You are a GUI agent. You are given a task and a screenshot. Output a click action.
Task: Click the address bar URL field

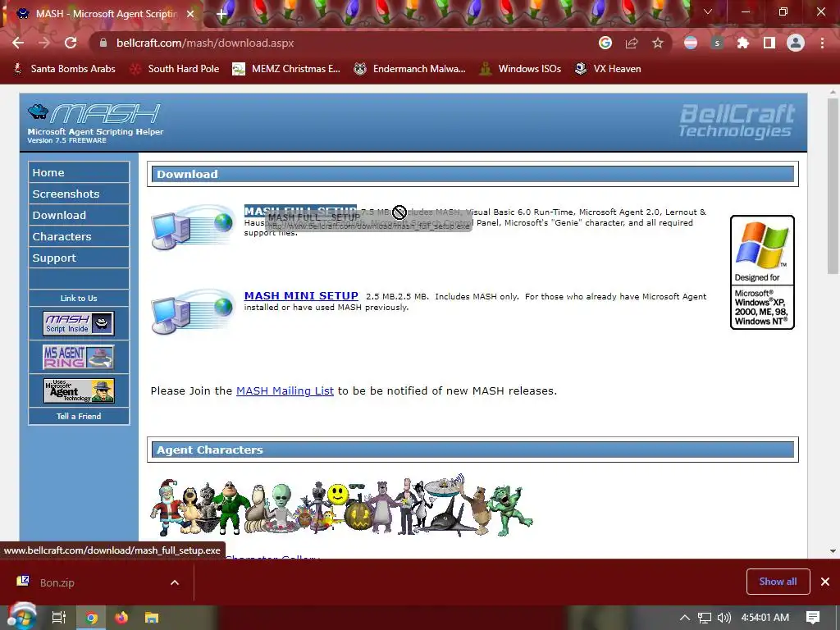343,43
